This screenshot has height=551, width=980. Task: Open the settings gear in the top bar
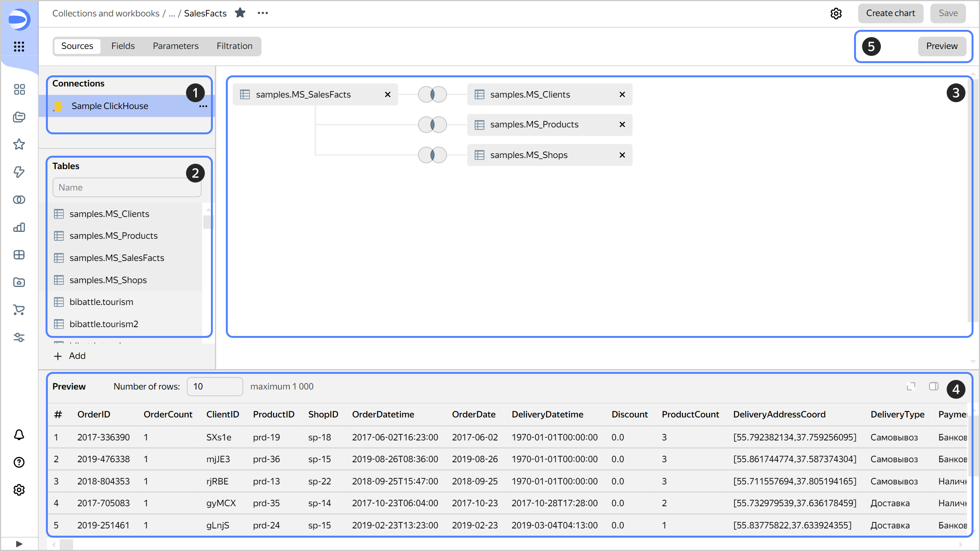(836, 13)
